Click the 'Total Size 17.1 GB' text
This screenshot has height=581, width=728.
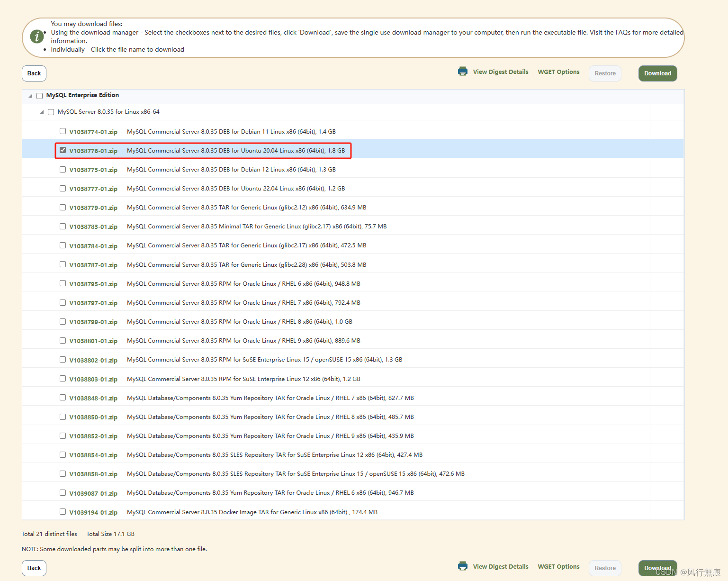(x=110, y=534)
